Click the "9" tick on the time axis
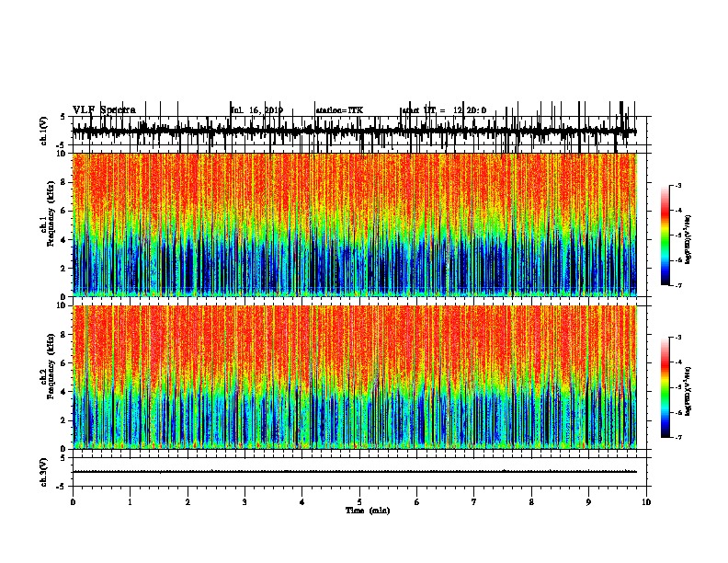The height and width of the screenshot is (563, 728). click(x=588, y=502)
